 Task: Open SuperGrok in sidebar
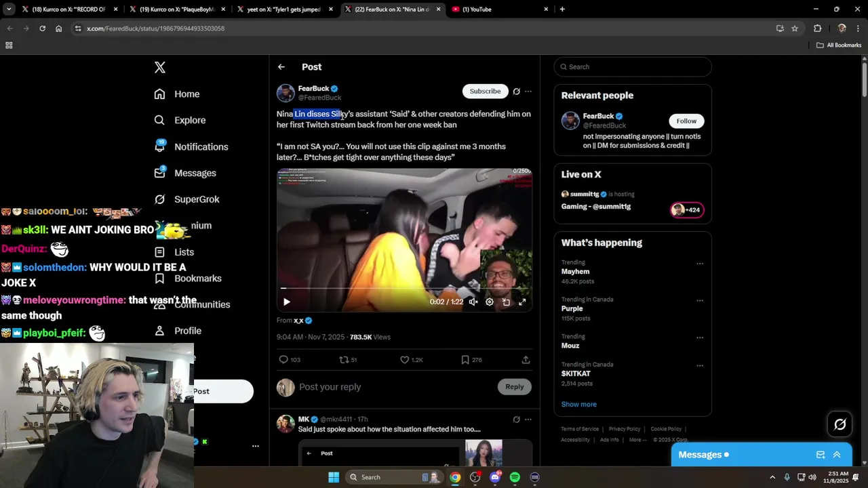point(186,199)
